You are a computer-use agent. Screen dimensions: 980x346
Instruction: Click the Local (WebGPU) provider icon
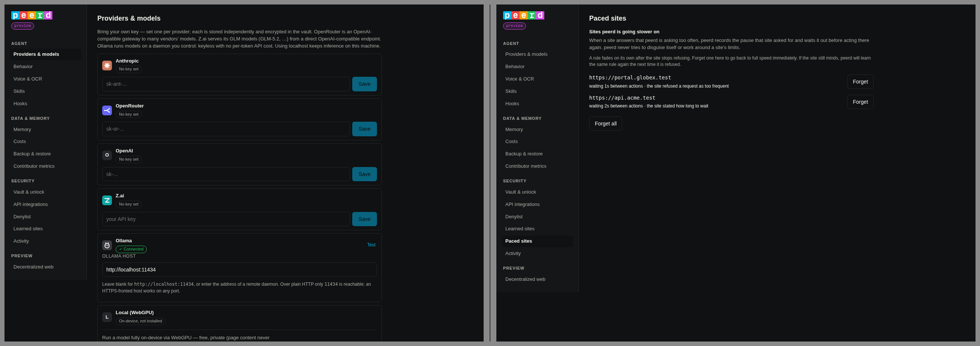pos(107,317)
